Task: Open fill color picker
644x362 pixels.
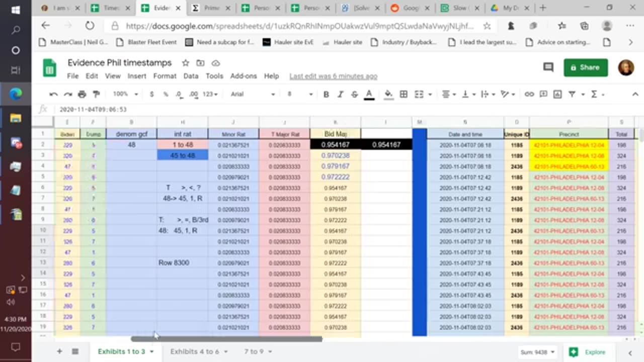Action: [388, 94]
